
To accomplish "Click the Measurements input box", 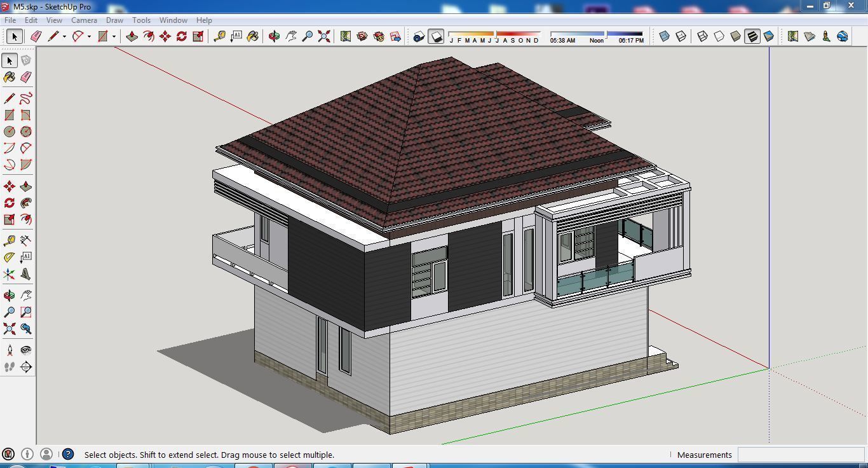I will tap(801, 455).
